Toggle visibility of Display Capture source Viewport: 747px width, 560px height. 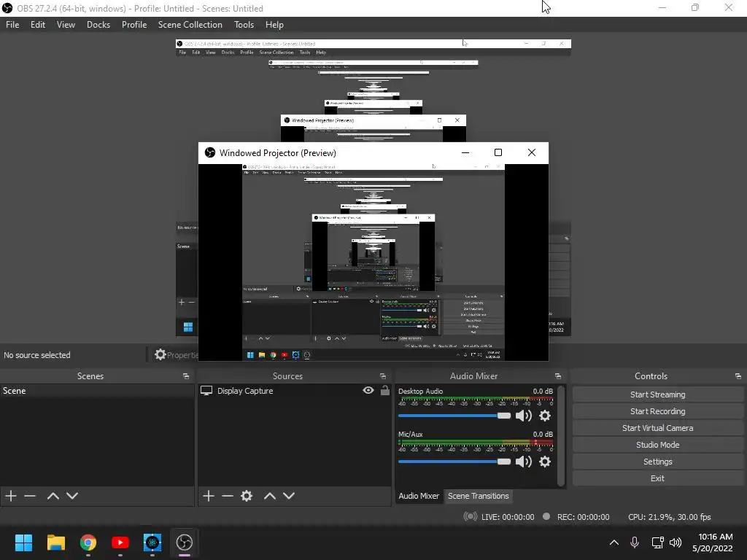[368, 391]
